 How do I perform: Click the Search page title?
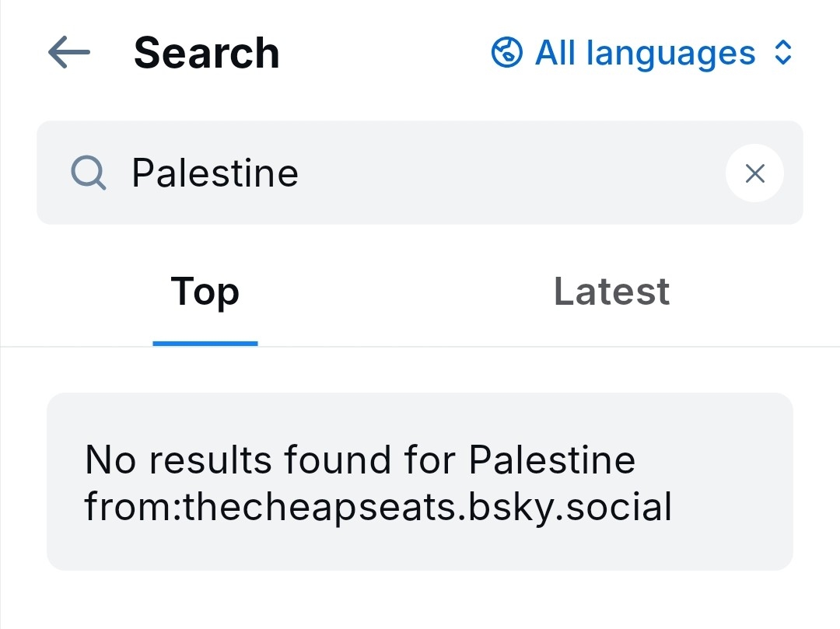(x=206, y=53)
